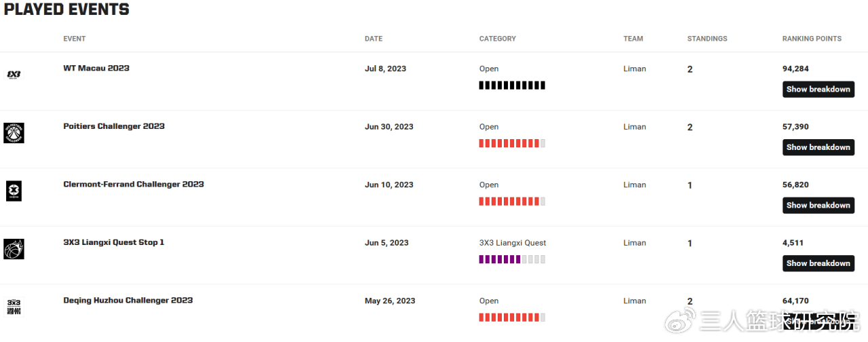Click the Deqing Huzhou Challenger logo
The height and width of the screenshot is (342, 868).
[x=14, y=307]
